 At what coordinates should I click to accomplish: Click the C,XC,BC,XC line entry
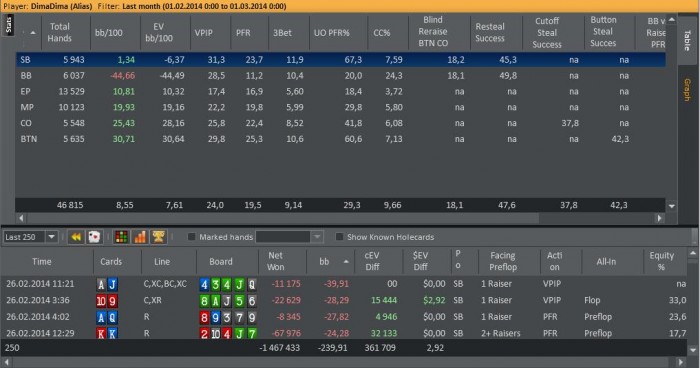pos(165,284)
